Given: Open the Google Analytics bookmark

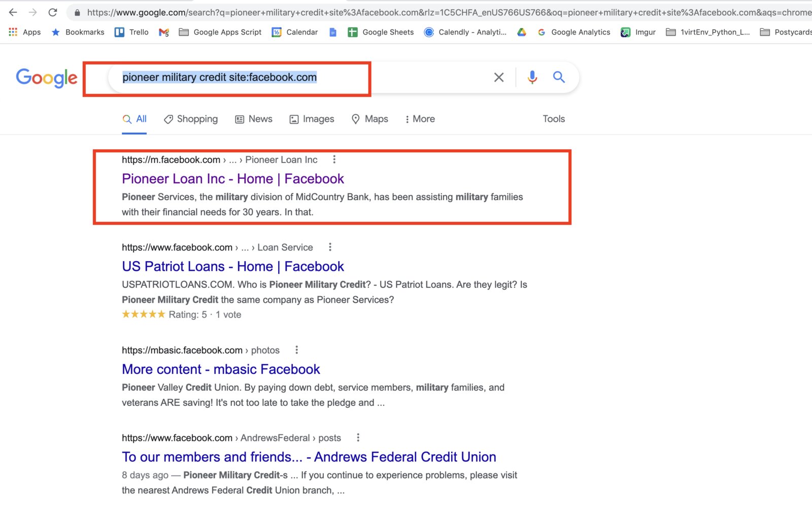Looking at the screenshot, I should [574, 32].
